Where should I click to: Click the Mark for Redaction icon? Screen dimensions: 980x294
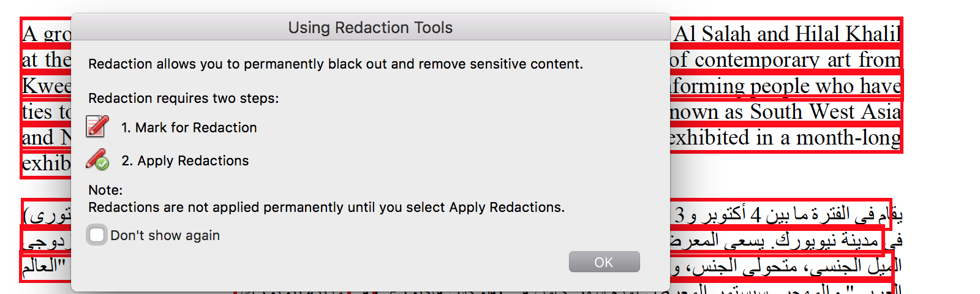97,126
